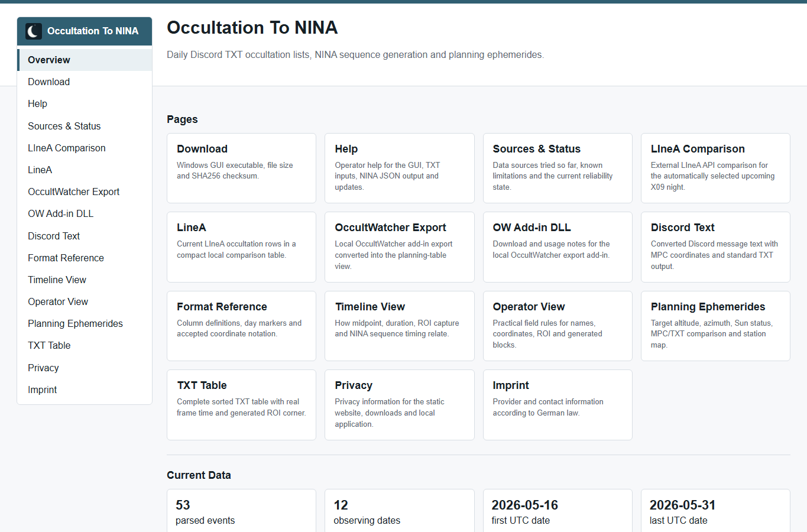Open the Discord Text card
807x532 pixels.
point(715,247)
